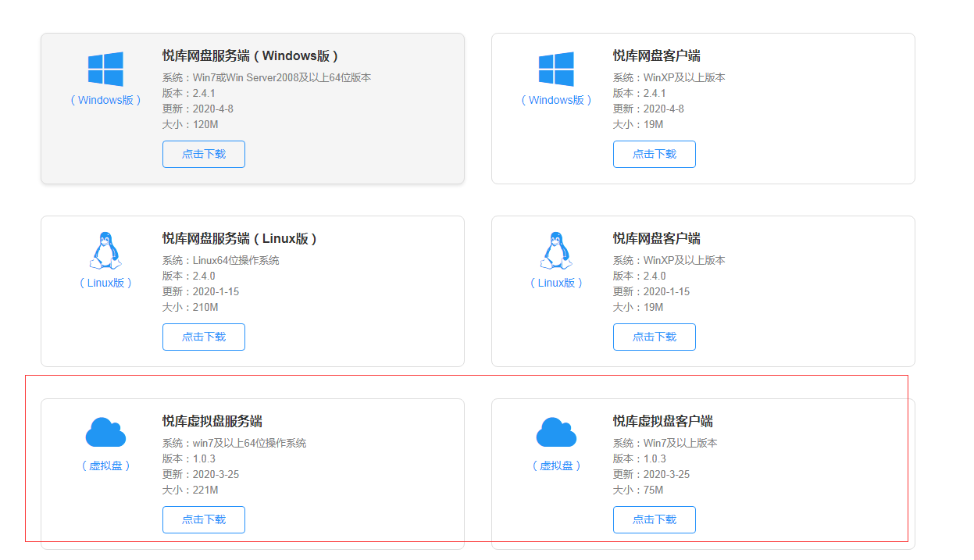Click the text 系统：Win7及以上版本

pos(665,443)
